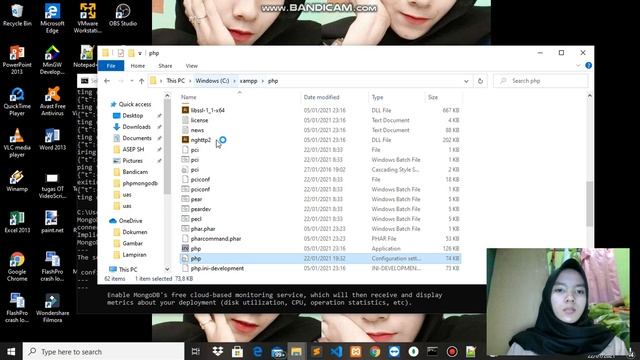
Task: Open address bar history dropdown
Action: pos(466,81)
